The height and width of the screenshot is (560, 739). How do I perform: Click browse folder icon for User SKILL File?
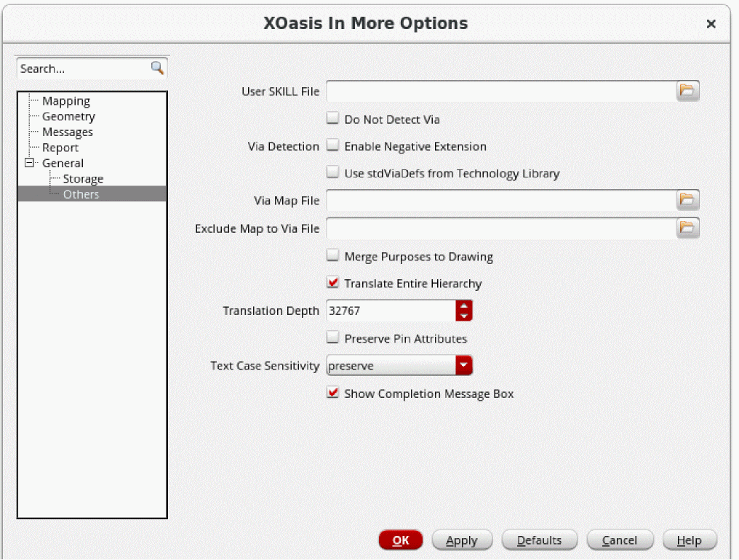[687, 91]
